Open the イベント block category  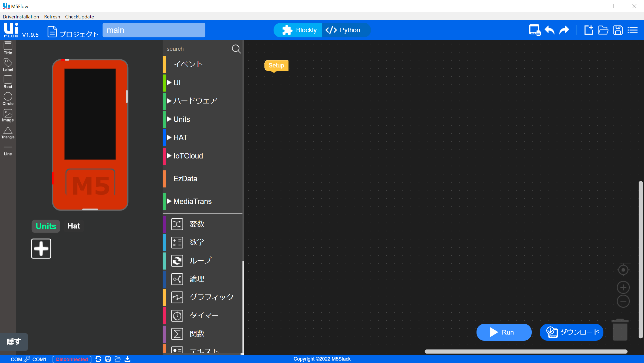[x=202, y=64]
